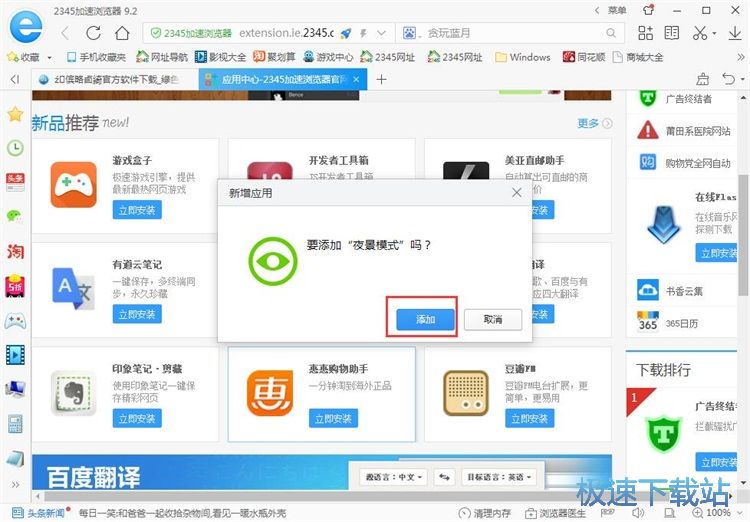Open the sidebar 淘 Taobao icon

pyautogui.click(x=15, y=251)
